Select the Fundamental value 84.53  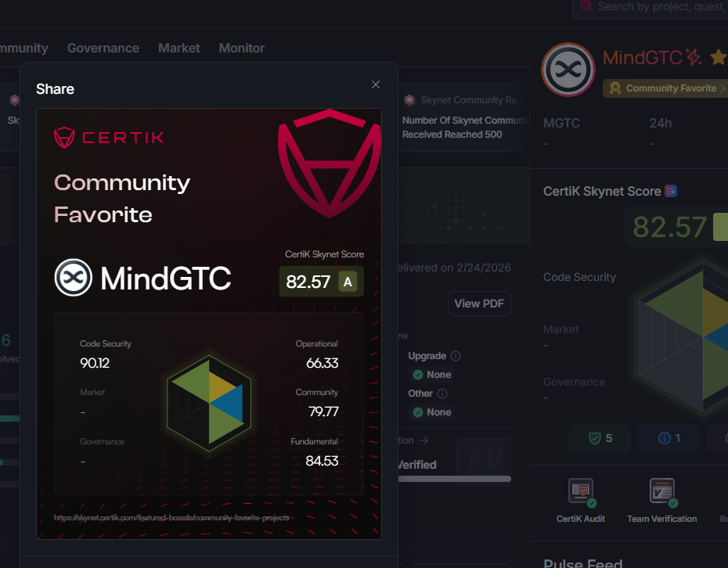322,461
